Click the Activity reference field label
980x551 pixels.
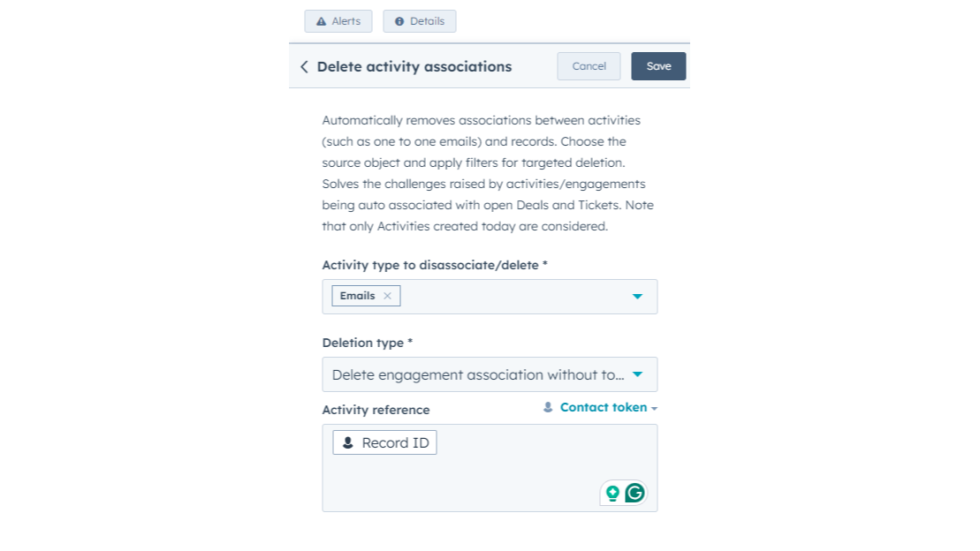[376, 410]
